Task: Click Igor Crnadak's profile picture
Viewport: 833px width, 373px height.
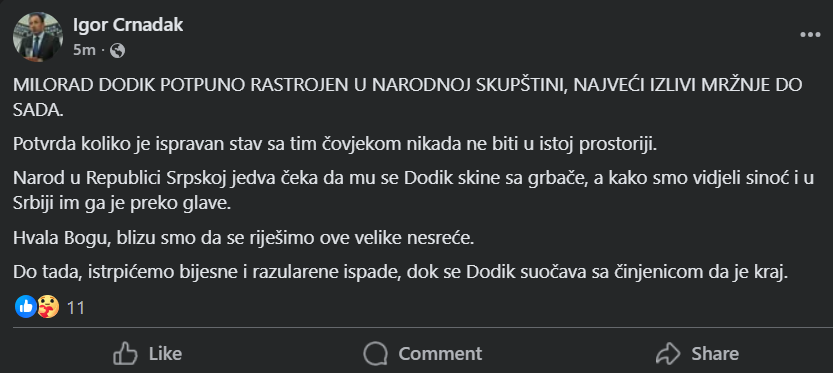Action: coord(38,37)
